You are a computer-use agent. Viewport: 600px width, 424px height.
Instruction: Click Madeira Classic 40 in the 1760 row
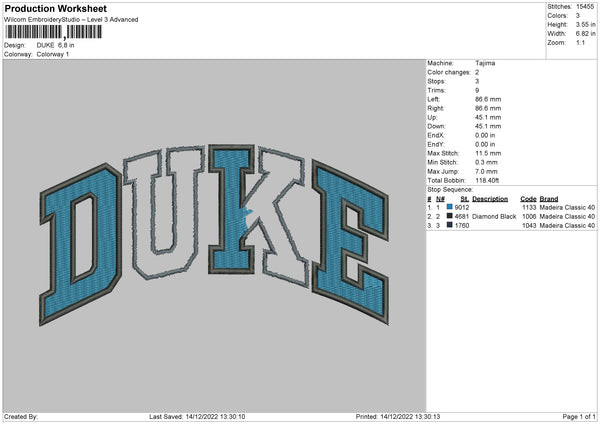567,225
